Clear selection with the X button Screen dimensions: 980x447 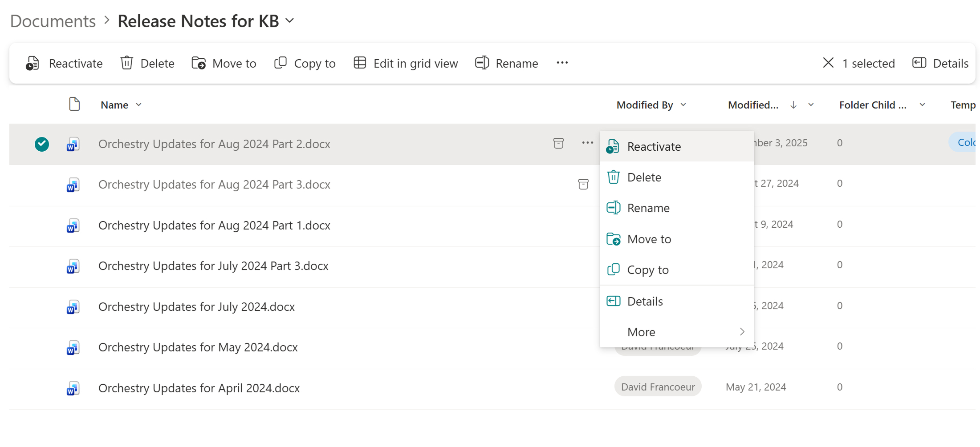[828, 63]
